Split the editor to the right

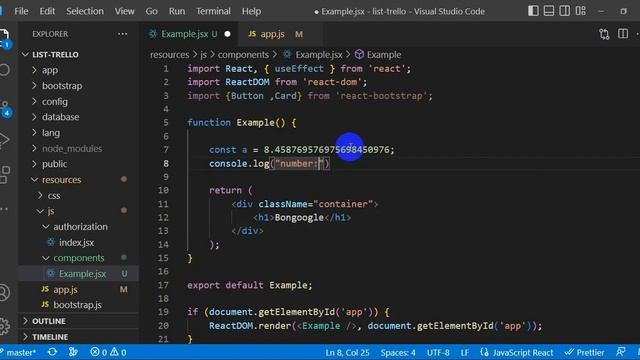point(623,33)
